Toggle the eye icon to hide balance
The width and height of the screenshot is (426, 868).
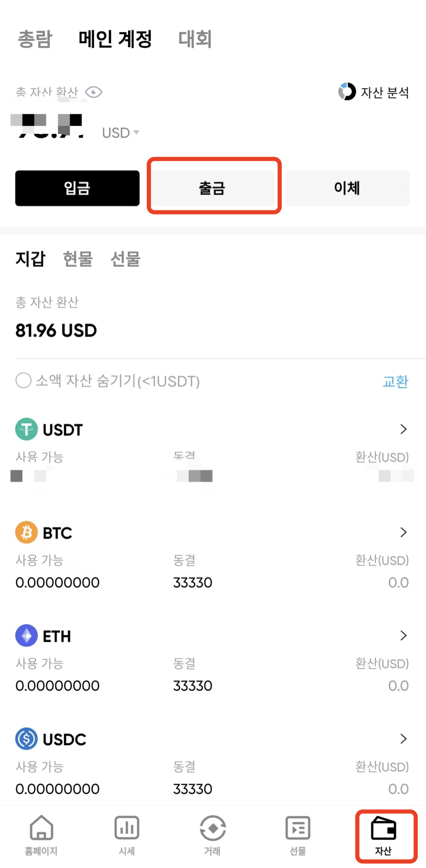93,92
